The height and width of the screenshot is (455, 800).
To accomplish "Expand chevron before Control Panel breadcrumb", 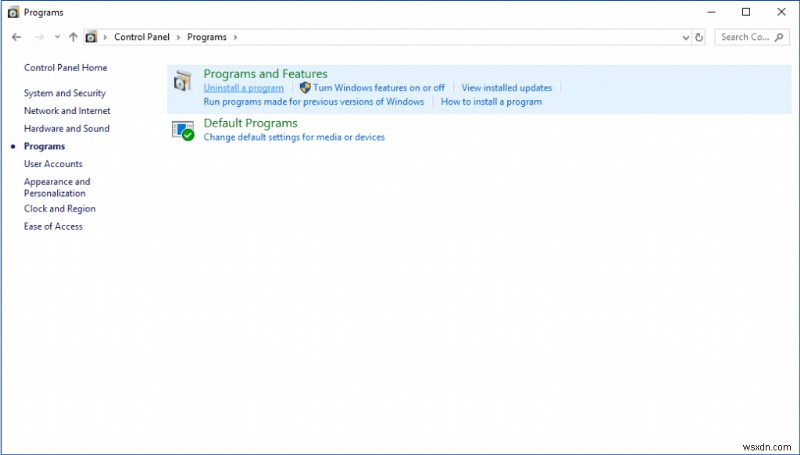I will point(105,37).
